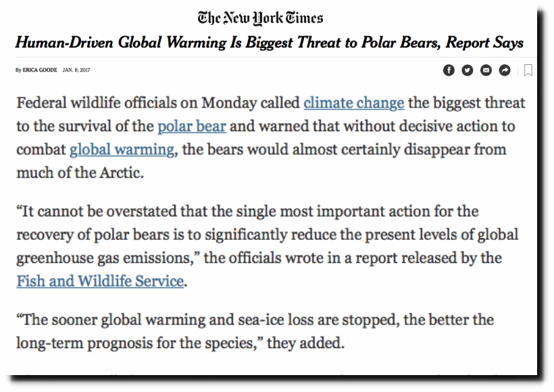Email this article using envelope icon
Viewport: 554px width, 392px height.
coord(486,70)
